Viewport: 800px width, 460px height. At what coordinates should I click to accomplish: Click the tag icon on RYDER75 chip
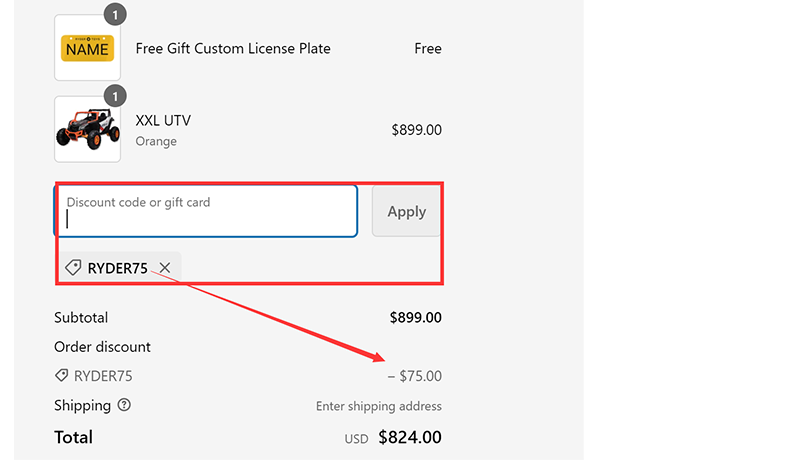[x=73, y=268]
